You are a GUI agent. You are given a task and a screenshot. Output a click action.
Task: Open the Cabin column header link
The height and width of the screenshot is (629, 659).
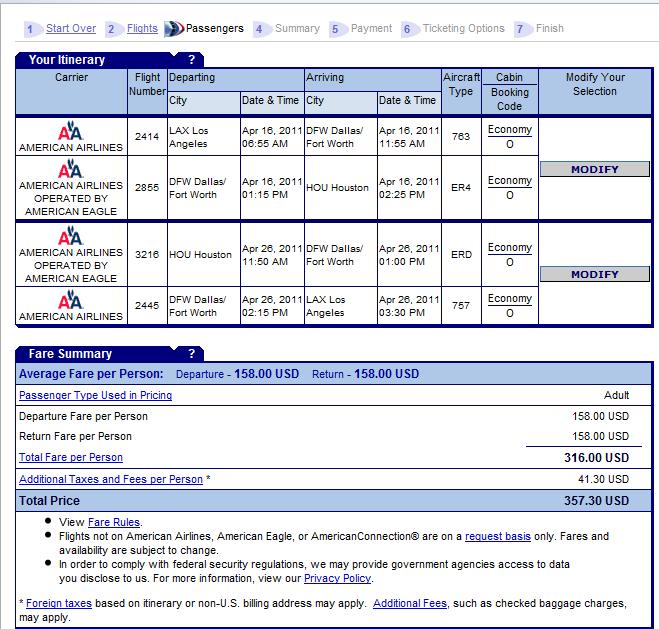tap(509, 78)
